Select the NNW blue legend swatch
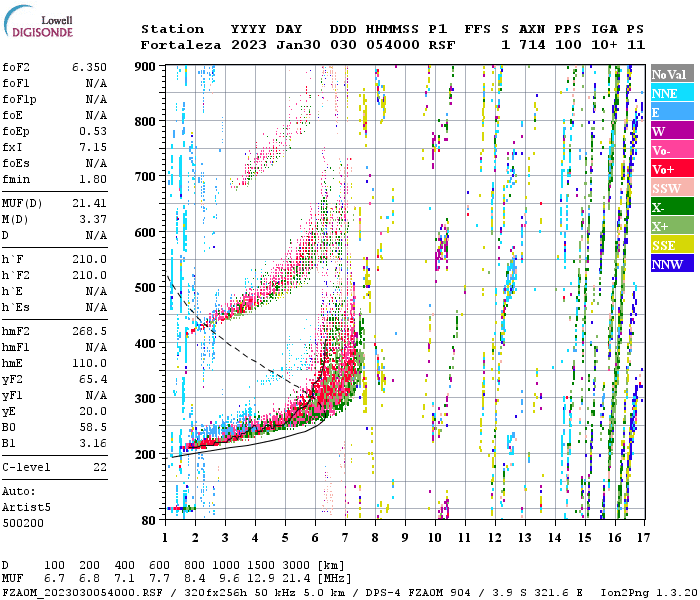The height and width of the screenshot is (600, 700). (x=672, y=263)
